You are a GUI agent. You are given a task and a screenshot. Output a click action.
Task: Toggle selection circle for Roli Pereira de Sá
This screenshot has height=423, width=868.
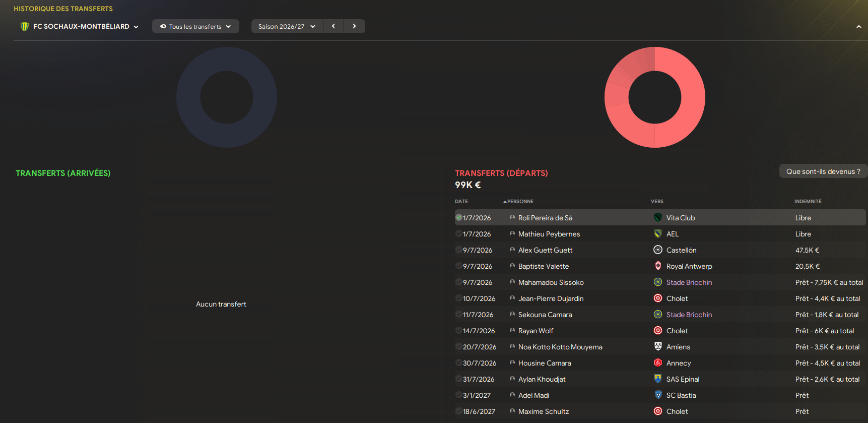point(459,217)
